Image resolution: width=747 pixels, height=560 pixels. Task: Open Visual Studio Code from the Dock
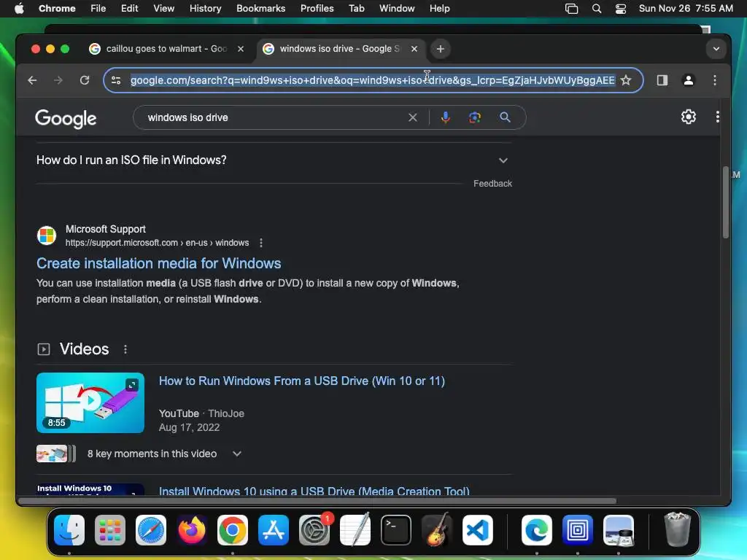click(x=477, y=530)
